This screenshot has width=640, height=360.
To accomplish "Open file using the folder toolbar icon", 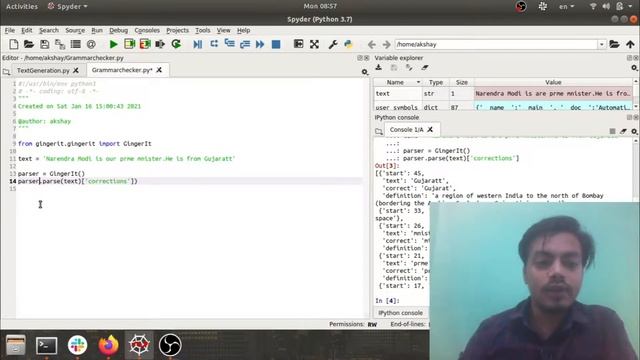I will point(29,44).
